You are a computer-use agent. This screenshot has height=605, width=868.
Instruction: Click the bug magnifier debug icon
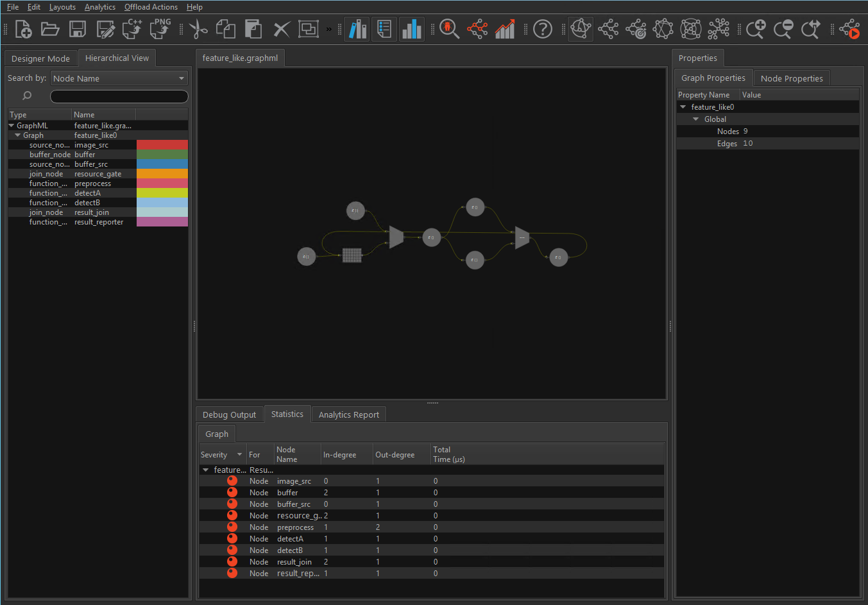coord(449,29)
